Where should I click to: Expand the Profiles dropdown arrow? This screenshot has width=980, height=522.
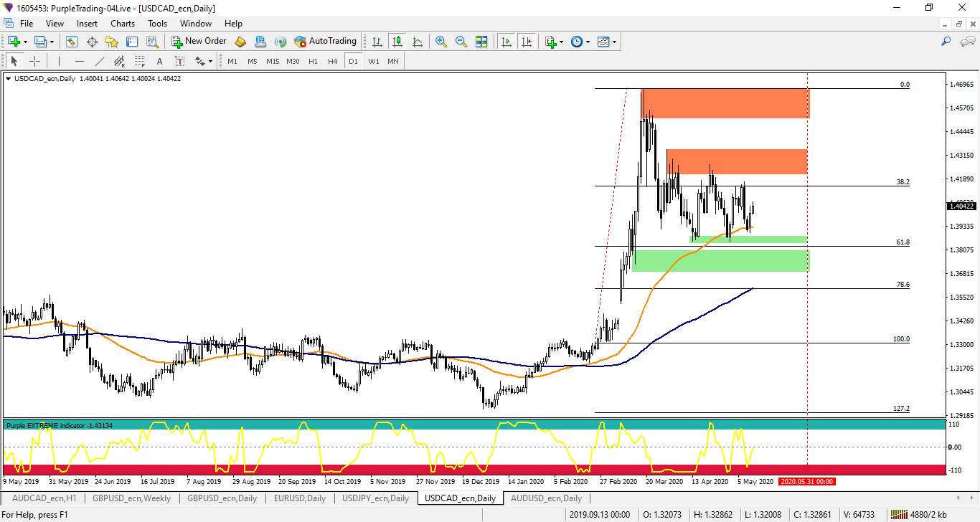pos(52,42)
